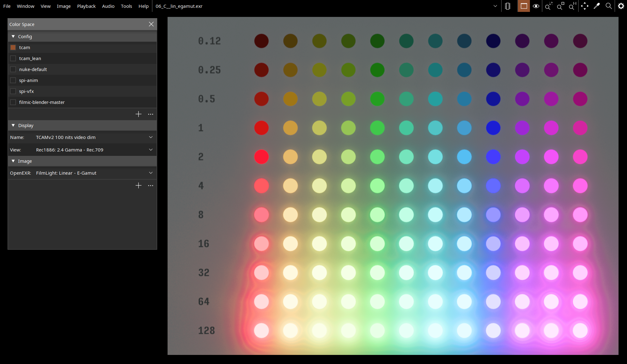The width and height of the screenshot is (627, 364).
Task: Select the pan arrows tool
Action: [584, 6]
